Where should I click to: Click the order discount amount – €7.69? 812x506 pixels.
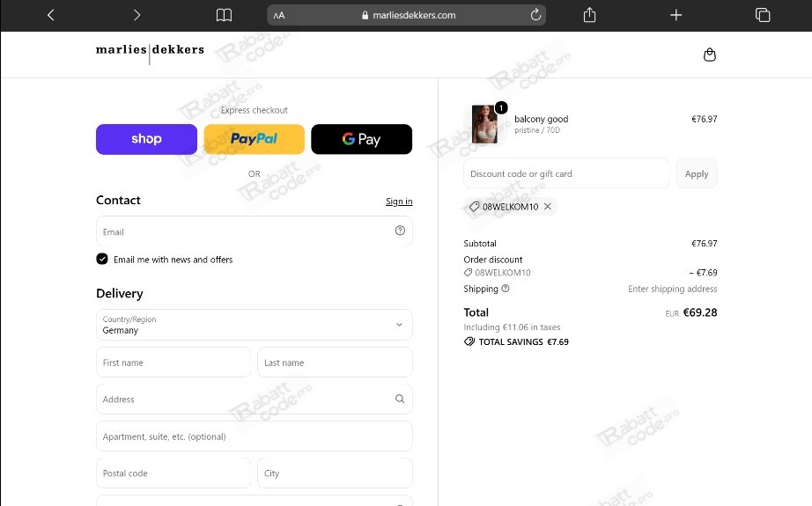click(x=703, y=273)
